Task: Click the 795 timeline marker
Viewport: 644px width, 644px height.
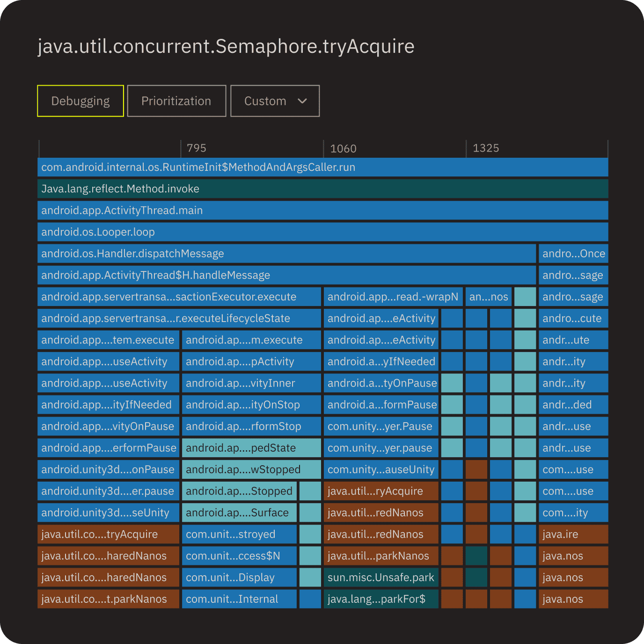Action: [197, 148]
